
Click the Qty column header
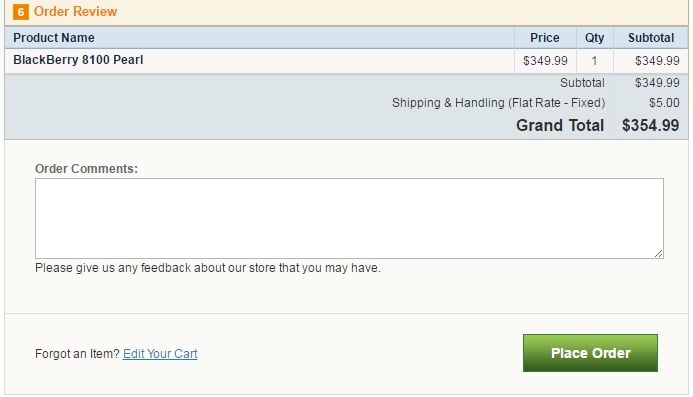(x=594, y=38)
